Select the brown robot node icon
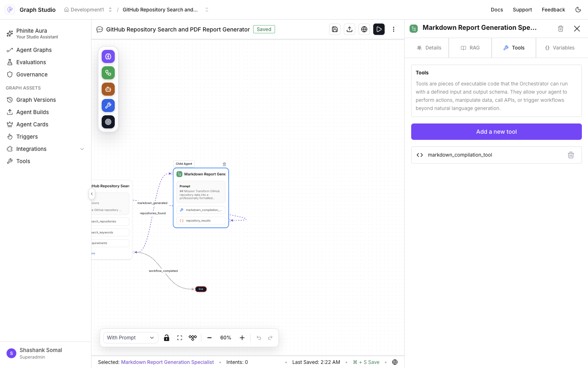588x368 pixels. pyautogui.click(x=108, y=89)
